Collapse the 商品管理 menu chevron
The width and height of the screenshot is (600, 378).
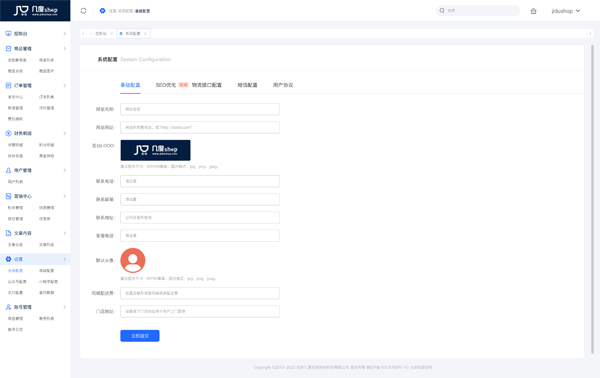[x=65, y=48]
